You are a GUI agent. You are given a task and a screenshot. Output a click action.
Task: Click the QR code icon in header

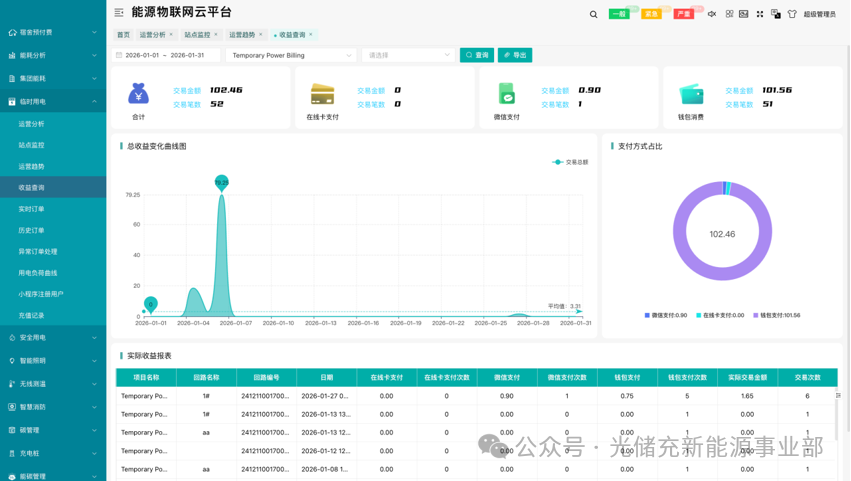tap(729, 14)
